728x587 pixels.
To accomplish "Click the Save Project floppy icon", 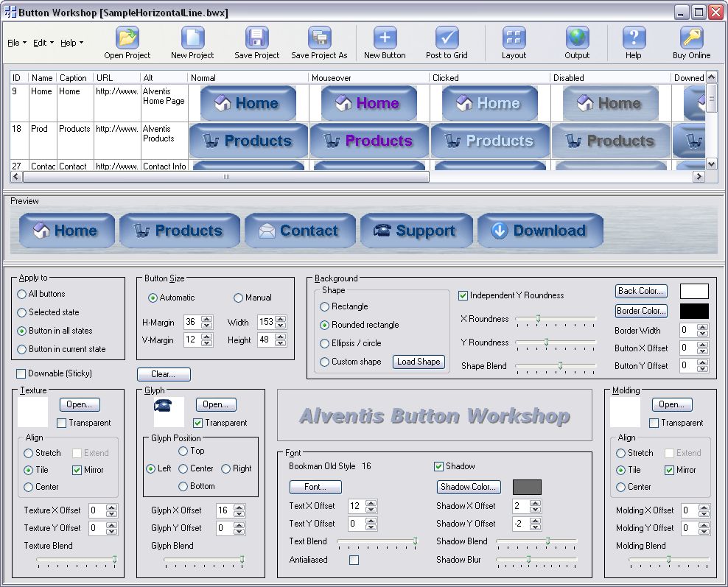I will click(x=256, y=38).
